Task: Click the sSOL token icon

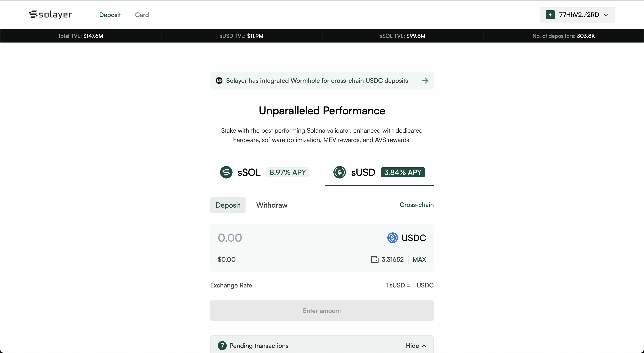Action: point(226,172)
